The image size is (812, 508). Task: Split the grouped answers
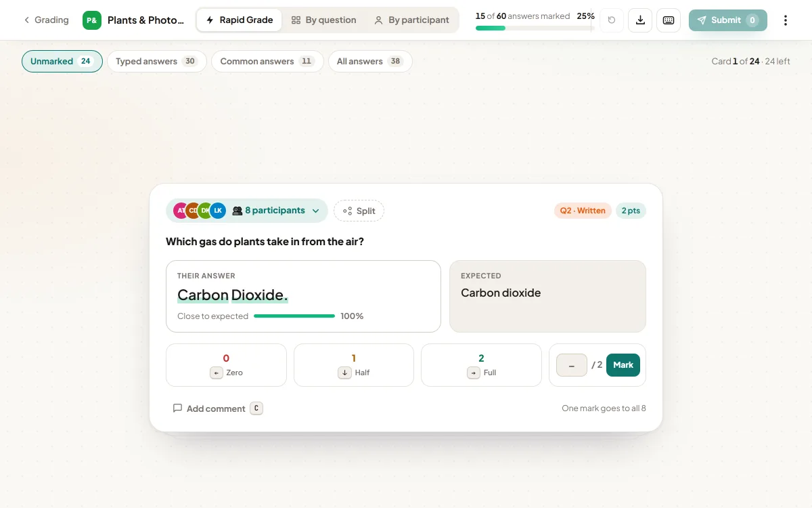pos(359,211)
